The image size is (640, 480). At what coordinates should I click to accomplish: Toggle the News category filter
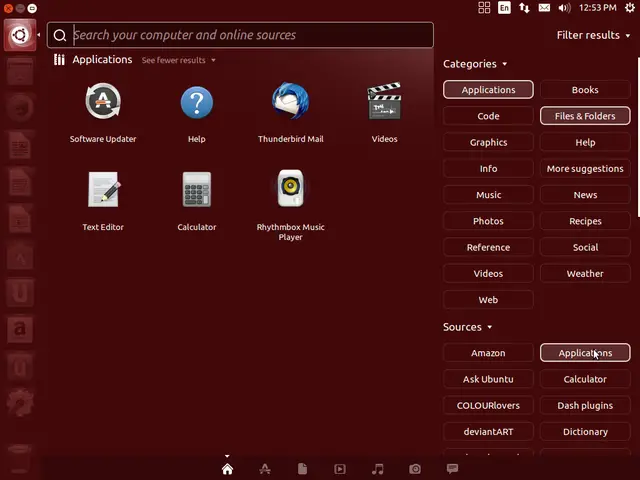(x=585, y=195)
